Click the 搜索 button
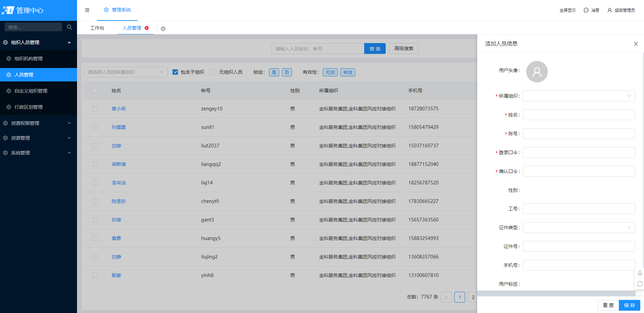 tap(375, 48)
